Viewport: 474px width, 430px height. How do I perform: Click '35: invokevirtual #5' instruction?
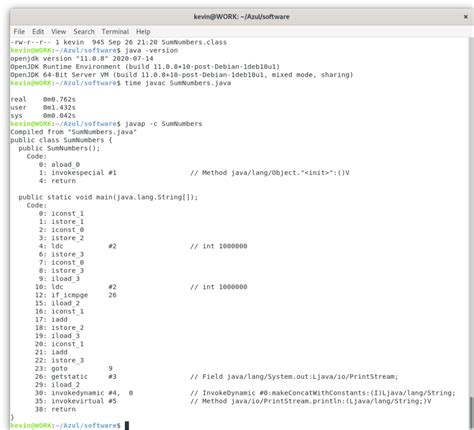(x=76, y=401)
